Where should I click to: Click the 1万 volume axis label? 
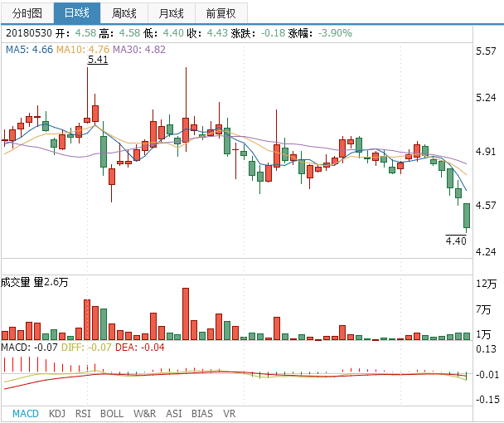[x=484, y=334]
